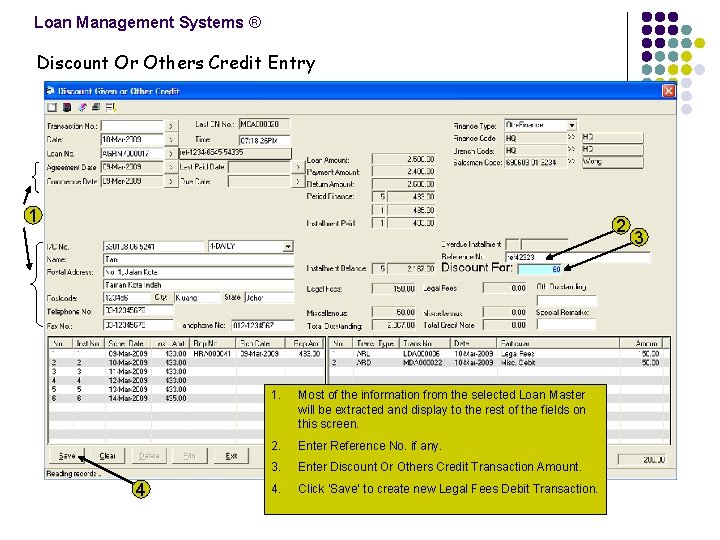The width and height of the screenshot is (720, 540).
Task: Click the total 200.00 field at bottom right
Action: pyautogui.click(x=641, y=460)
